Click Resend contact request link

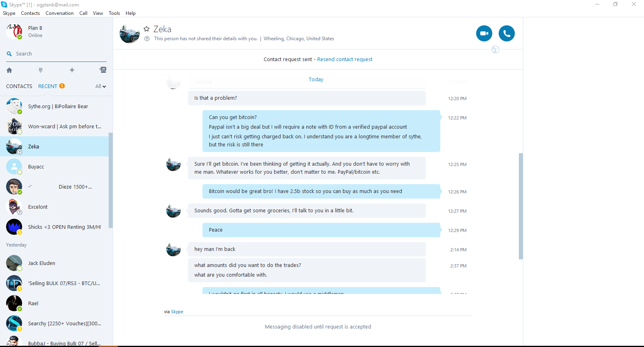tap(345, 60)
